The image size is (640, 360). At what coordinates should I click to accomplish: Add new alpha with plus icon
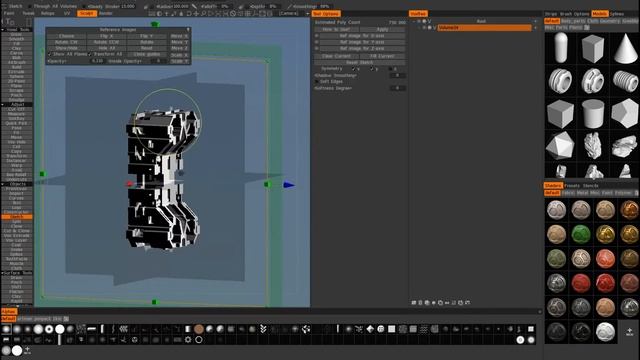27,350
